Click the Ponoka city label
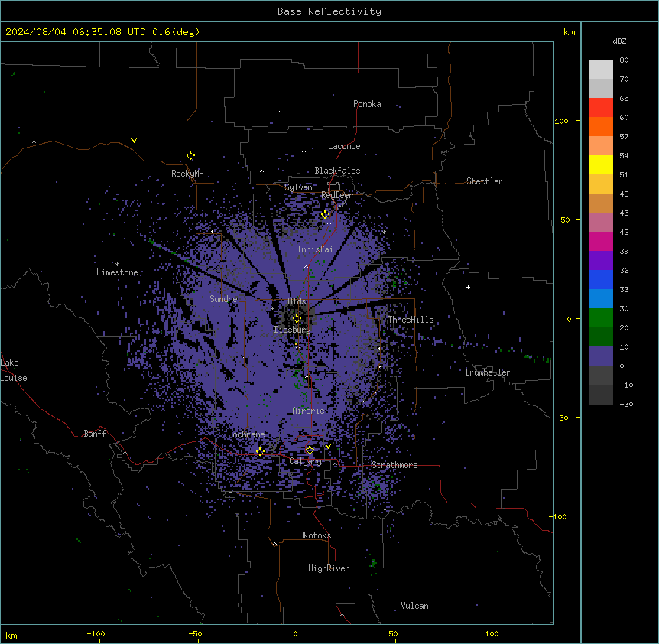The height and width of the screenshot is (644, 659). (367, 104)
